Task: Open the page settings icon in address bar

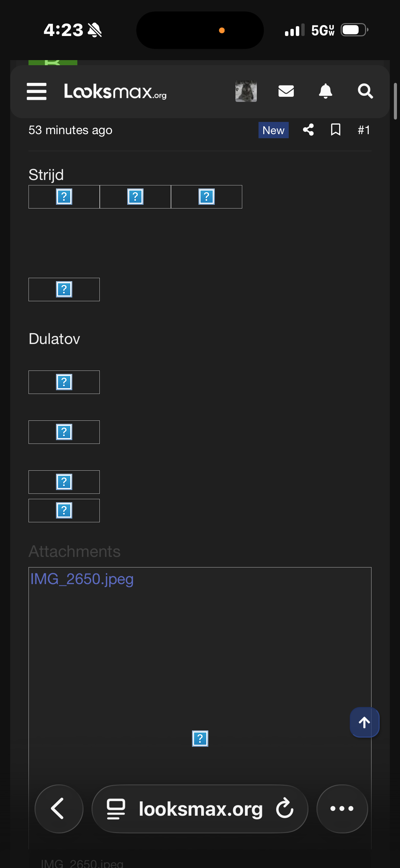Action: tap(116, 809)
